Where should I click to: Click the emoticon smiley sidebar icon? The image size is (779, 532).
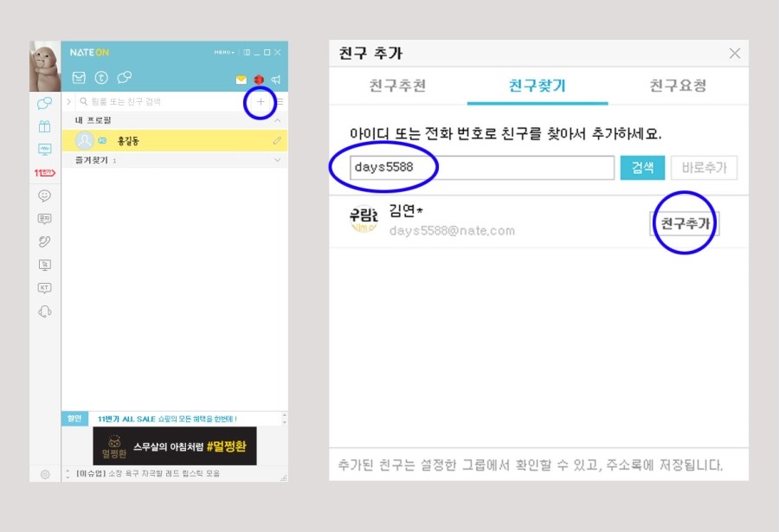click(45, 196)
